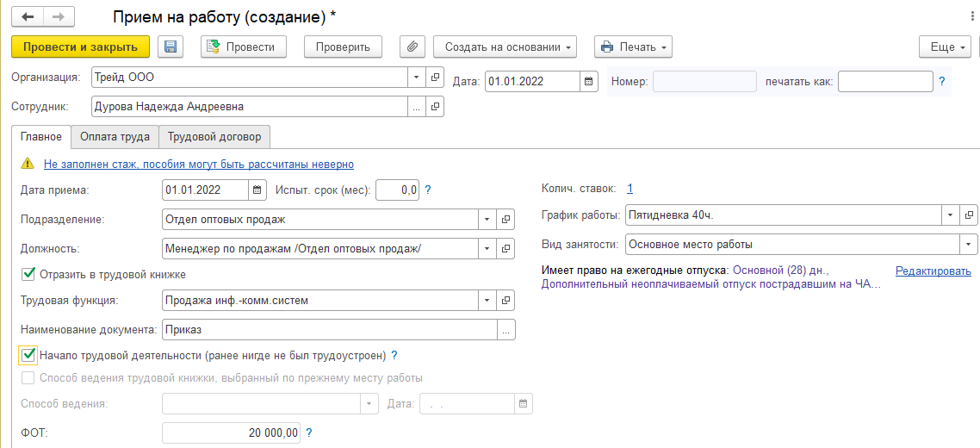Click the ФОТ amount input field

pos(231,432)
